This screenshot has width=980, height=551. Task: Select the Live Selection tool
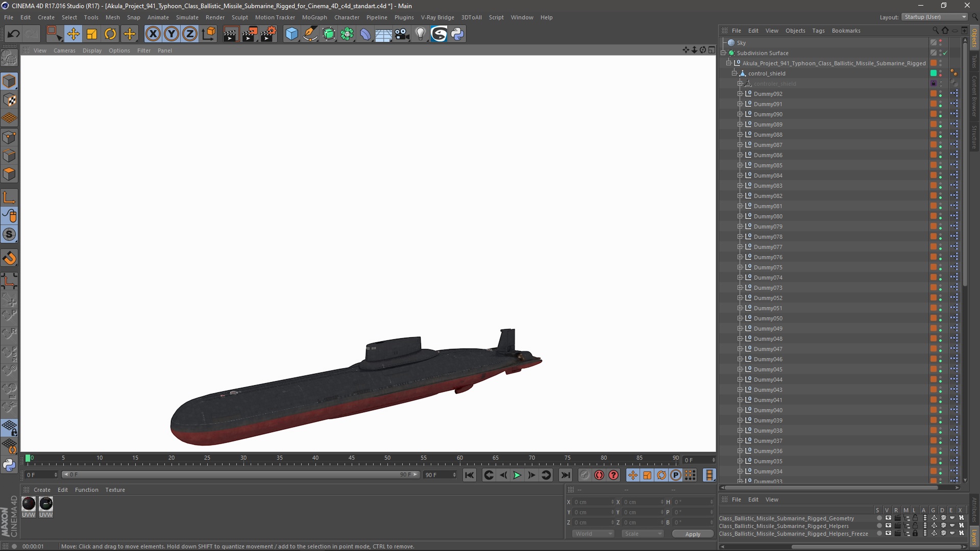[x=54, y=34]
